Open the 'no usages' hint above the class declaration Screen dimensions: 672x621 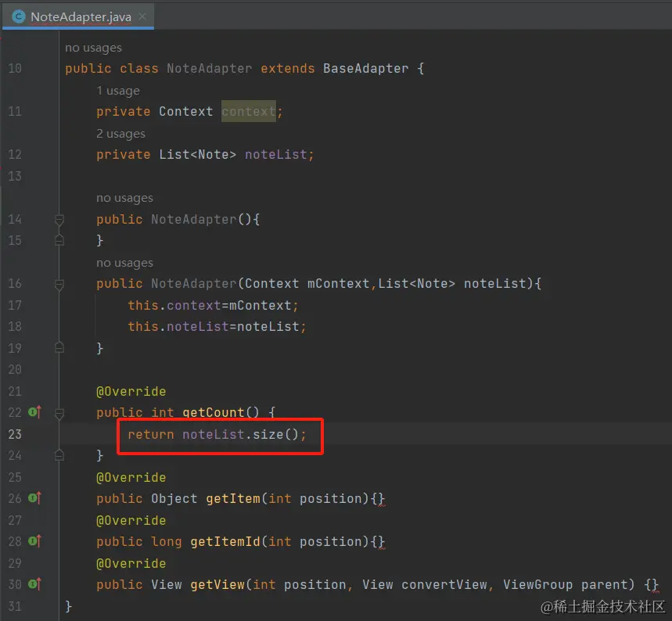[x=93, y=48]
